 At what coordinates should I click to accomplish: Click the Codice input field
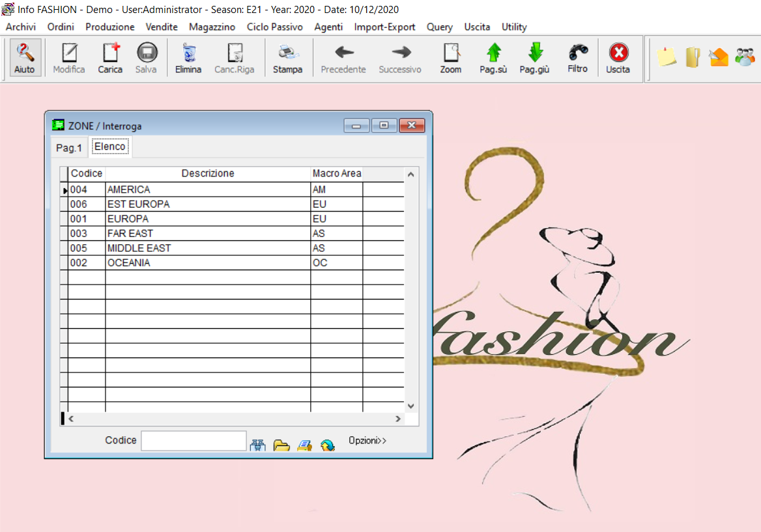[x=194, y=441]
